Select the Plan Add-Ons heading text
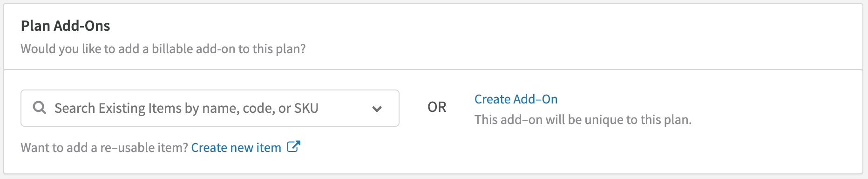The width and height of the screenshot is (868, 179). pos(66,26)
